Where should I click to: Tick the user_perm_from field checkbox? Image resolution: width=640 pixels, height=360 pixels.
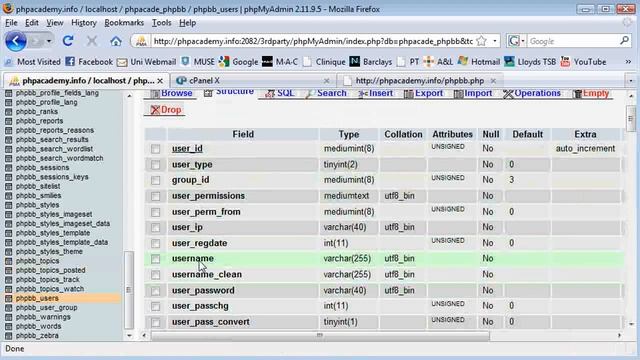click(156, 212)
